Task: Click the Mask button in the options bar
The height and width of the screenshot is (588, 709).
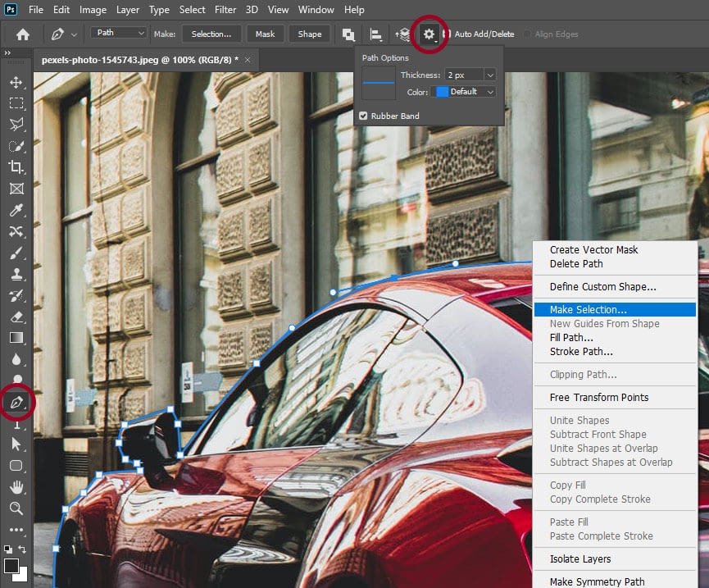Action: point(265,34)
